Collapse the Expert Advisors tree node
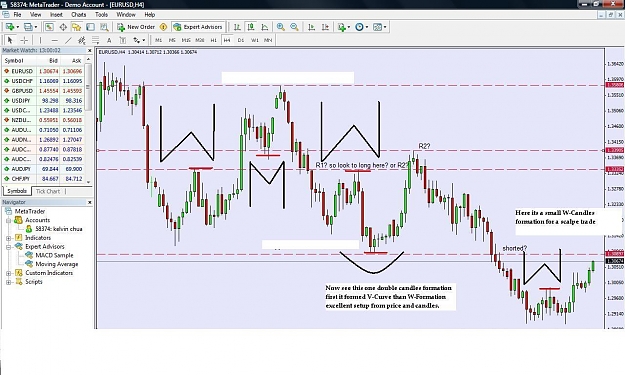Screen dimensions: 625x375 point(8,247)
